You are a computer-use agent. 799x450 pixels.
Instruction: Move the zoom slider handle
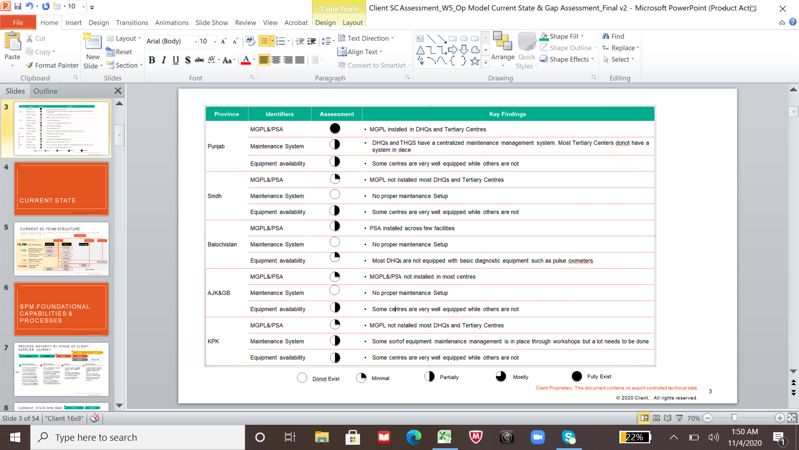pos(734,418)
